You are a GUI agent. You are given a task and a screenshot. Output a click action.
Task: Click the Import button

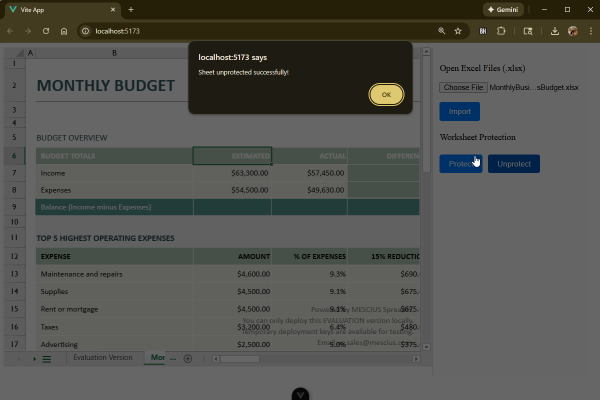[459, 112]
